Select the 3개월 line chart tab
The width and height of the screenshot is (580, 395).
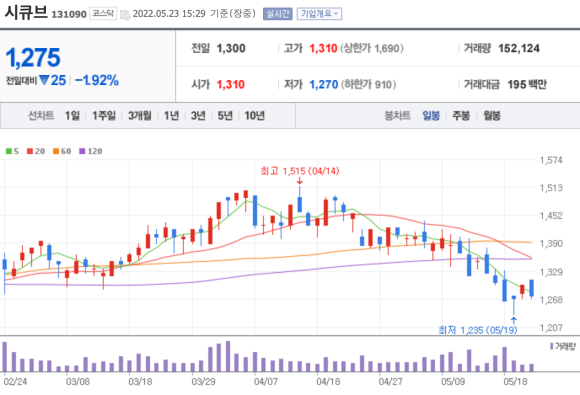click(x=140, y=116)
